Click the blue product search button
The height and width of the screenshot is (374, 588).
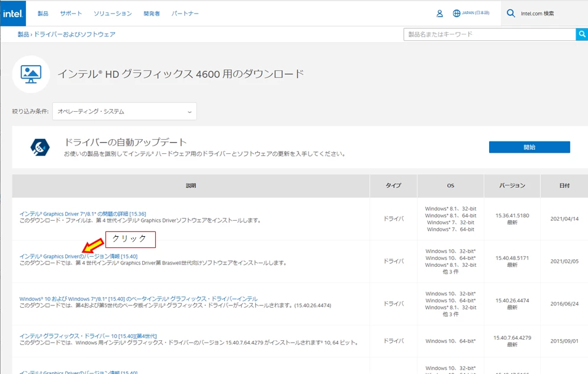click(x=581, y=34)
